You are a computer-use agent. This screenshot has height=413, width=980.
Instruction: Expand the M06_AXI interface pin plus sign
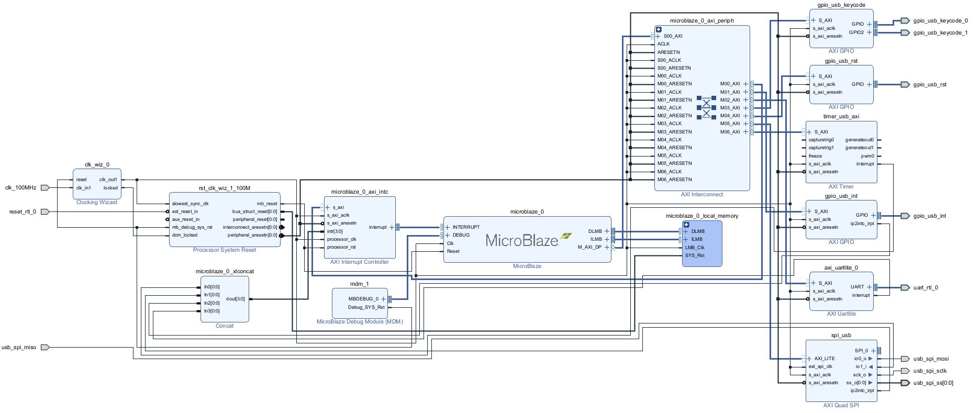[x=746, y=132]
